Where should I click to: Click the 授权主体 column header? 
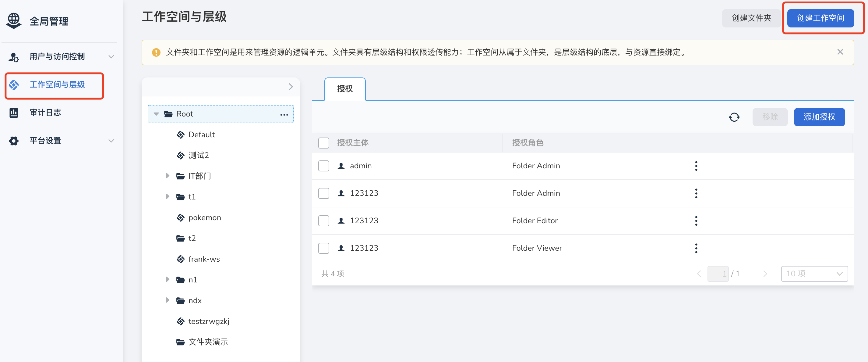coord(353,143)
